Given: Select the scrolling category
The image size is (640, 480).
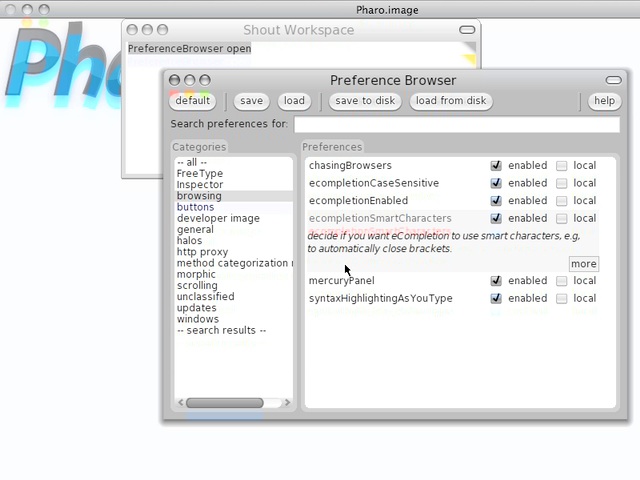Looking at the screenshot, I should tap(233, 286).
